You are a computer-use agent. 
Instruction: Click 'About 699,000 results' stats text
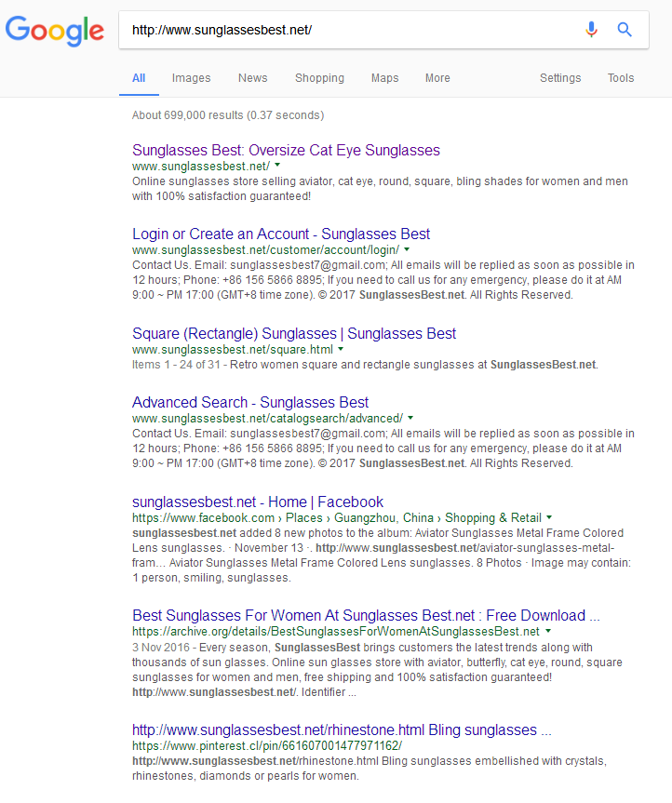click(x=228, y=115)
